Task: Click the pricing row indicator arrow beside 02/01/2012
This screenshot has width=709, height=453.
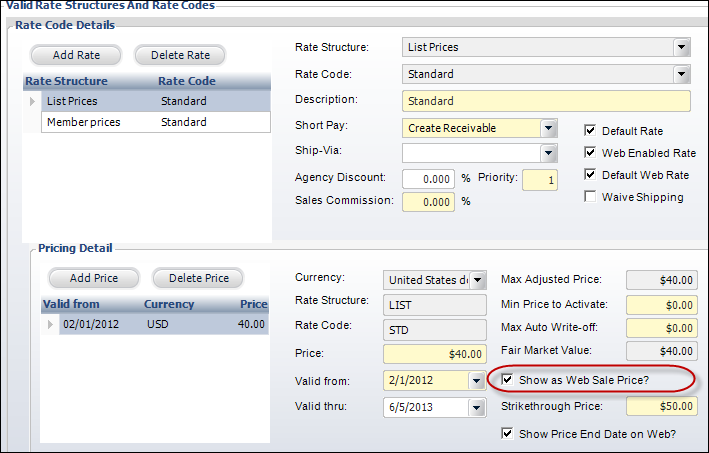Action: [x=50, y=324]
